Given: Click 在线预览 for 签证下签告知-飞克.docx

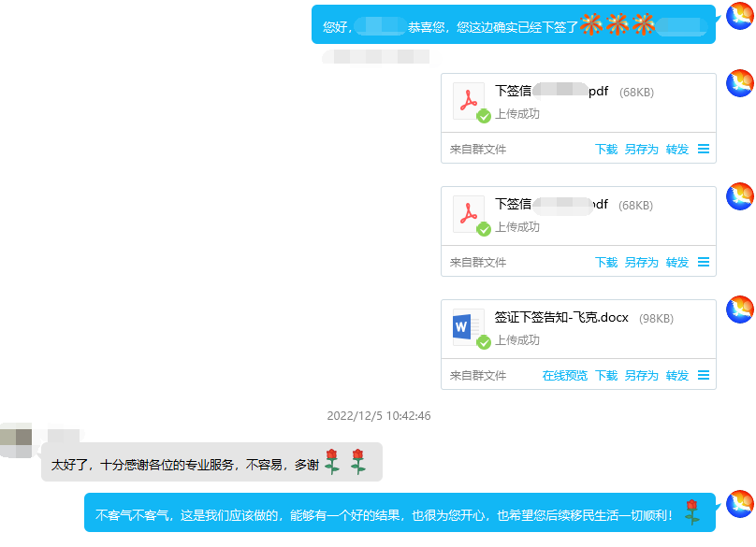Looking at the screenshot, I should [x=564, y=376].
